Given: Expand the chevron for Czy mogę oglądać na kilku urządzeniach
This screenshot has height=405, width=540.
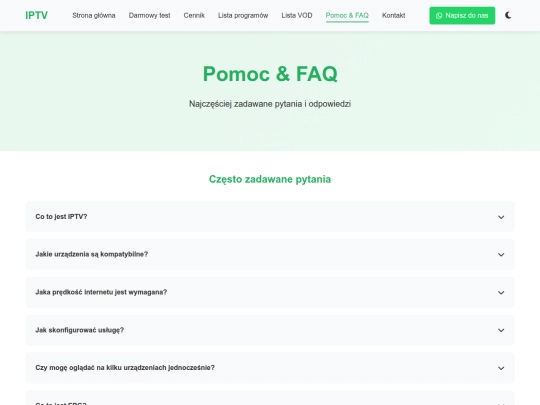Looking at the screenshot, I should pos(501,368).
